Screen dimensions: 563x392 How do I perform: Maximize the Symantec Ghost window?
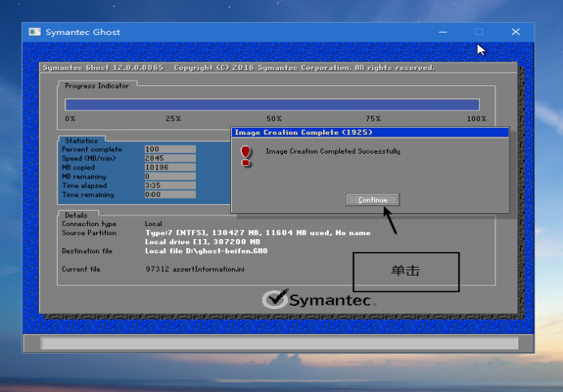pos(479,32)
